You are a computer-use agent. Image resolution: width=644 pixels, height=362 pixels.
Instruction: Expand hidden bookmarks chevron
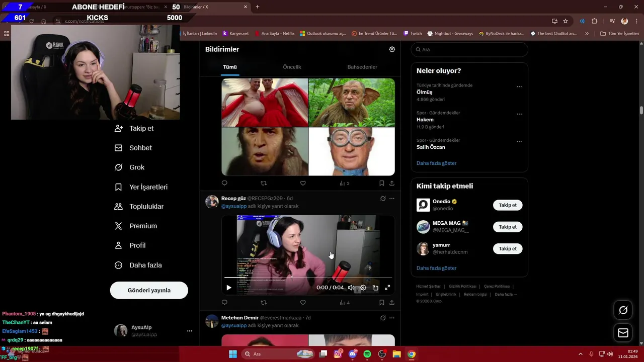coord(587,34)
